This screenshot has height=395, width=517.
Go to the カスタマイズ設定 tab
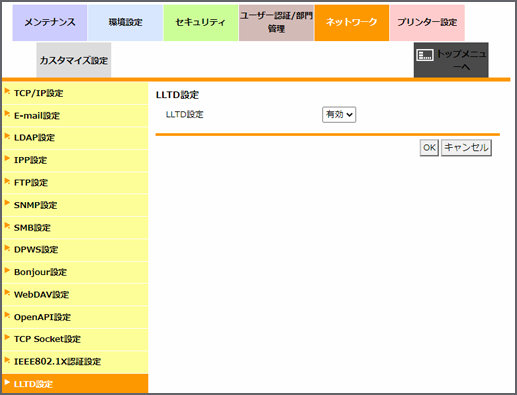74,60
